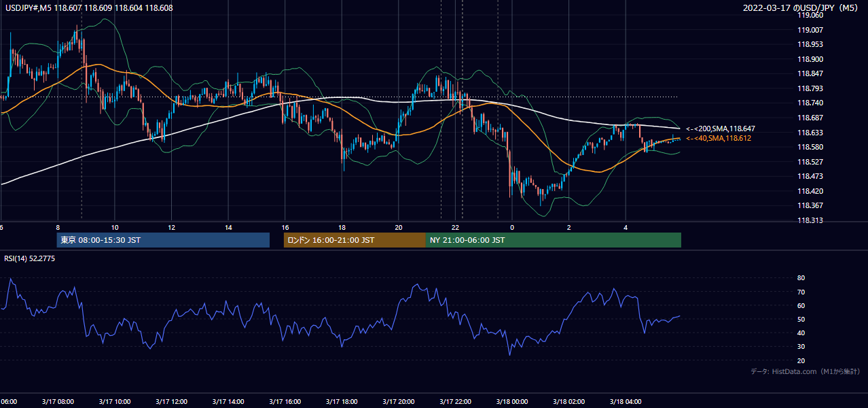Click the 3/17 18:00 date axis label
Image resolution: width=868 pixels, height=408 pixels.
pos(342,401)
